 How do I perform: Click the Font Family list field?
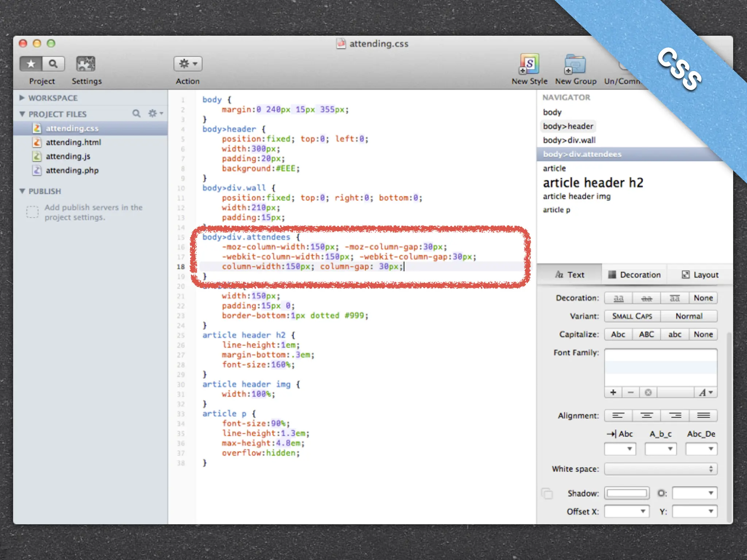(661, 367)
